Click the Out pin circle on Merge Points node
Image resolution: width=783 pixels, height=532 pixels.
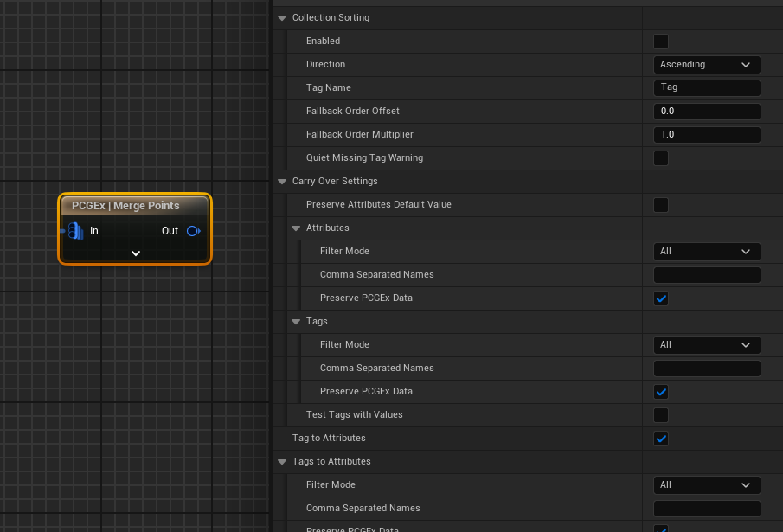pos(193,231)
